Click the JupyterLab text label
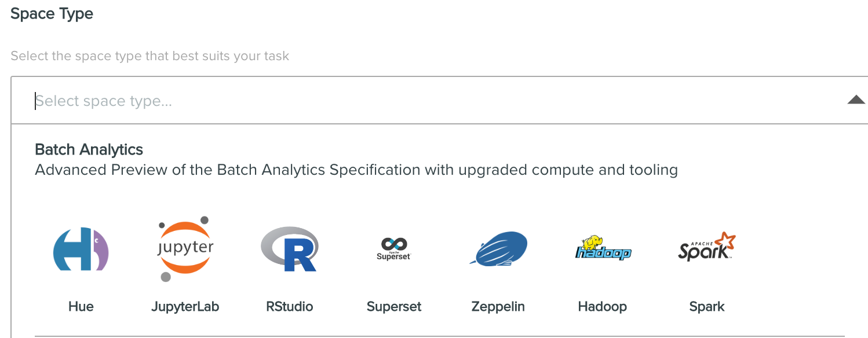This screenshot has width=868, height=338. click(x=185, y=307)
